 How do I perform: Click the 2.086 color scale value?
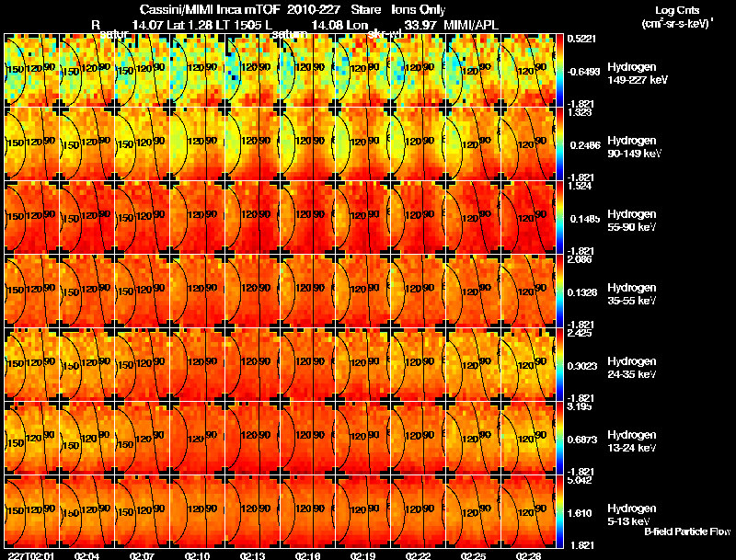[x=581, y=260]
